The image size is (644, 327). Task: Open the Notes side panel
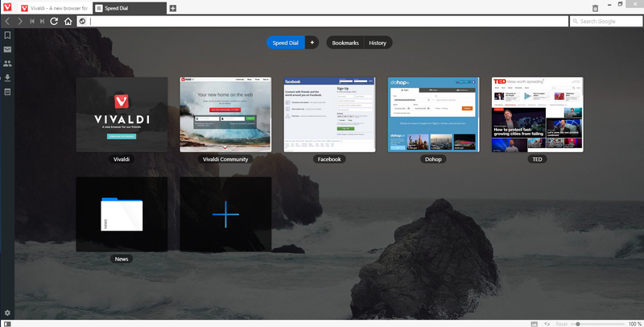click(7, 92)
